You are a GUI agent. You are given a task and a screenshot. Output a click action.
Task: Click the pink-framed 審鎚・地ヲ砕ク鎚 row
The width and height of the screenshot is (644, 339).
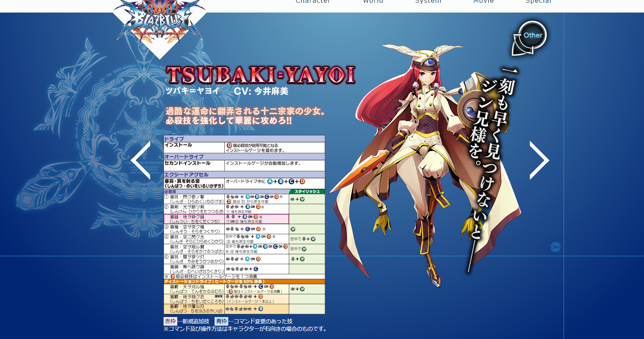[x=226, y=219]
